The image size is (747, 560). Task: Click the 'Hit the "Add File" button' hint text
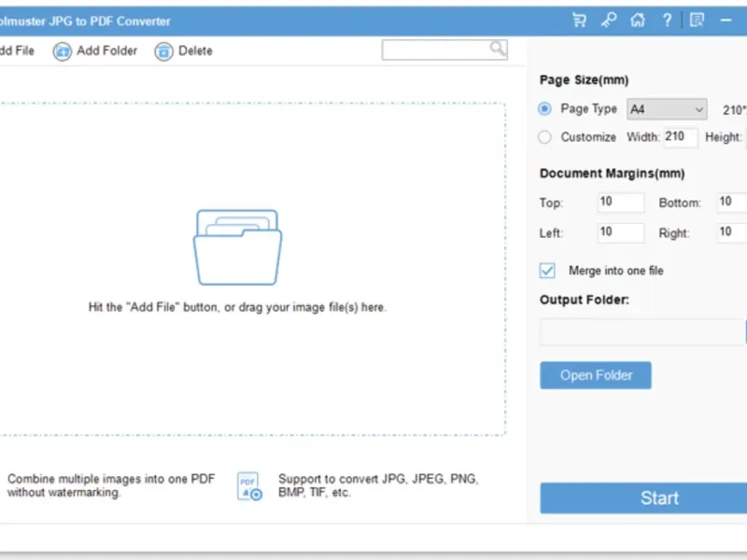click(x=237, y=307)
